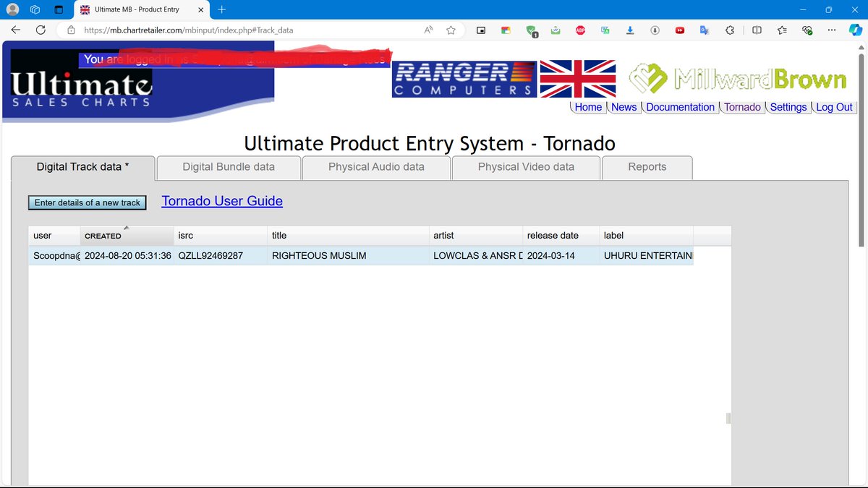Switch to the Digital Bundle data tab
The width and height of the screenshot is (868, 488).
click(x=229, y=167)
